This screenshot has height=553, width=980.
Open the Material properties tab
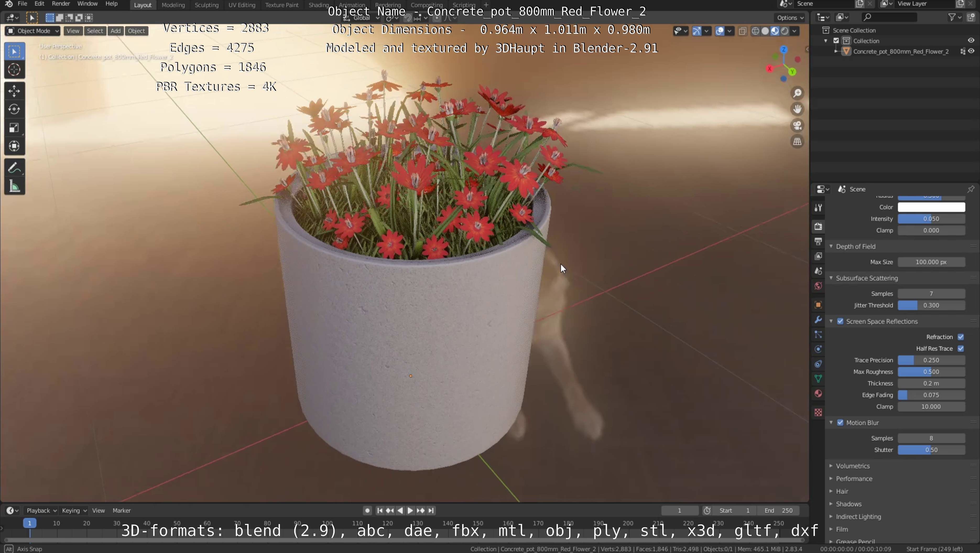[x=818, y=394]
